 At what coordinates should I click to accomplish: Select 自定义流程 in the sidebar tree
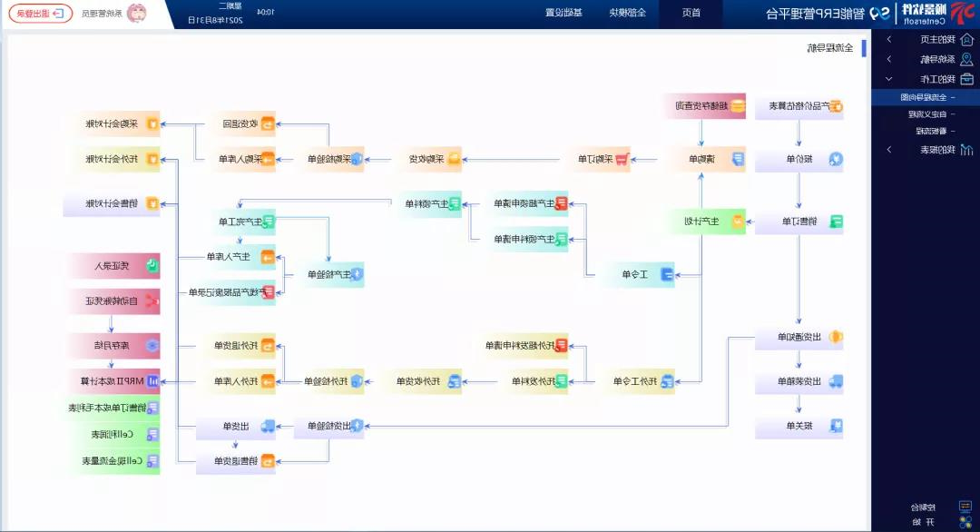[x=927, y=114]
